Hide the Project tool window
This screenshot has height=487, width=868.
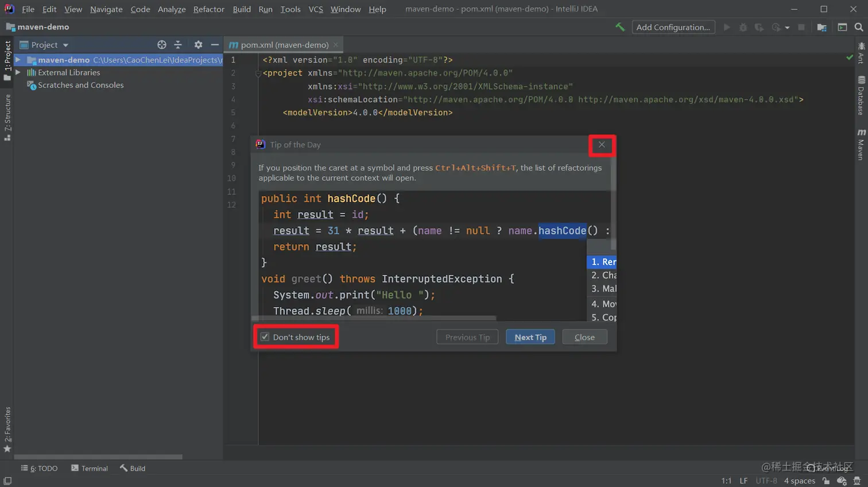pyautogui.click(x=215, y=45)
